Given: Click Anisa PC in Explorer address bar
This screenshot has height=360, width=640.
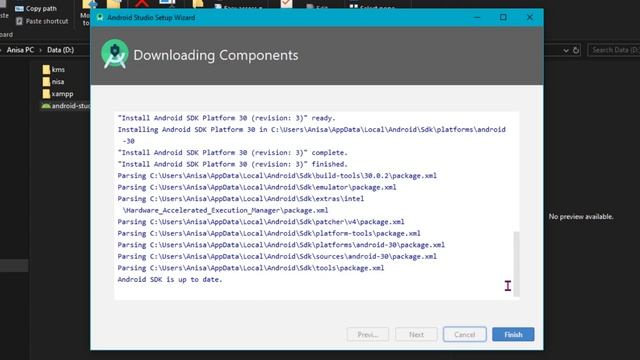Looking at the screenshot, I should (20, 50).
